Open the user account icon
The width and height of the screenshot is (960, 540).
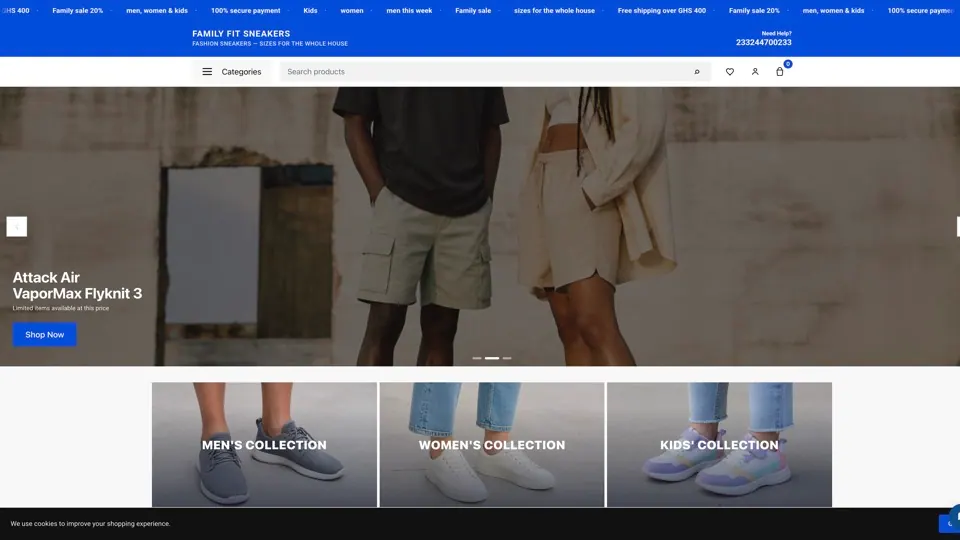[755, 72]
